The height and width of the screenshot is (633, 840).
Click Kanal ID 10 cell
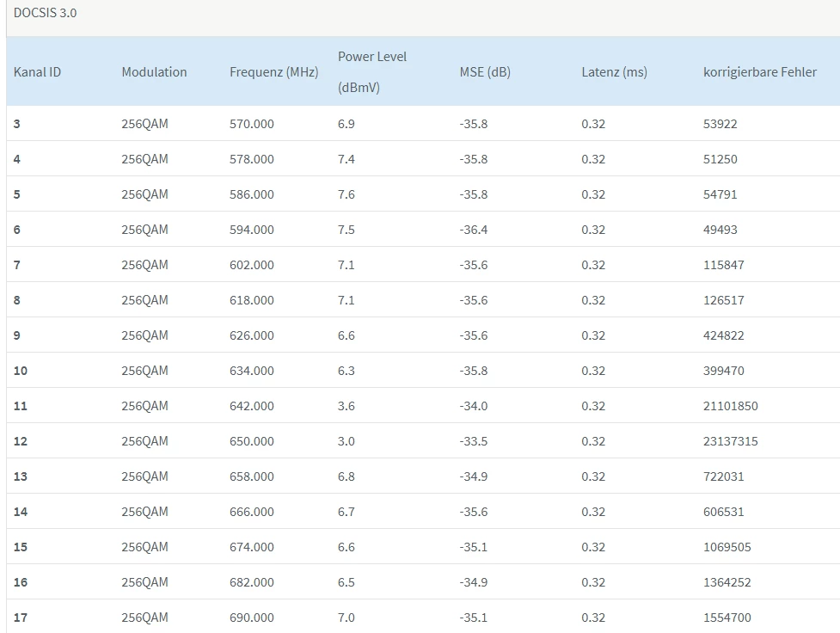tap(21, 371)
